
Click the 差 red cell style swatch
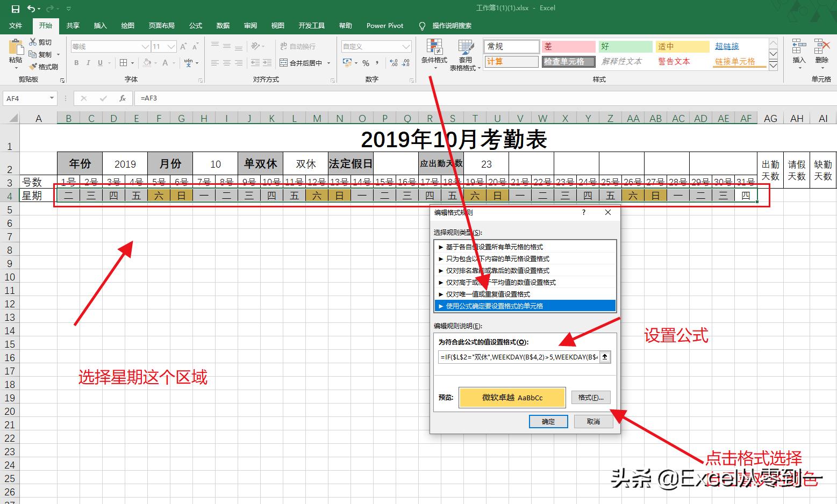pyautogui.click(x=568, y=46)
